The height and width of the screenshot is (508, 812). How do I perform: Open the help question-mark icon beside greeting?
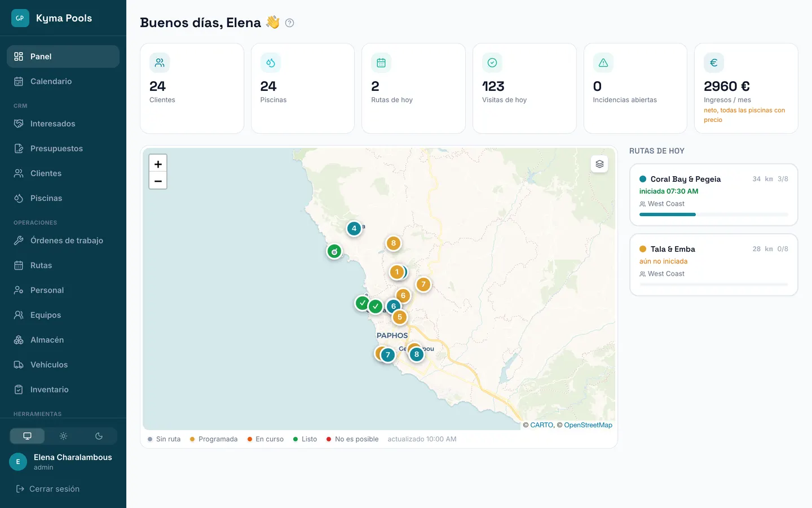click(x=290, y=23)
